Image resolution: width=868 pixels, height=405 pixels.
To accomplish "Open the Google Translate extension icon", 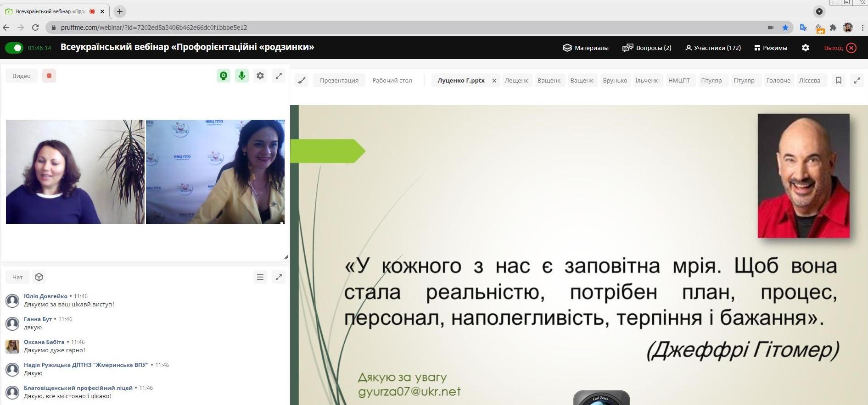I will pos(803,28).
